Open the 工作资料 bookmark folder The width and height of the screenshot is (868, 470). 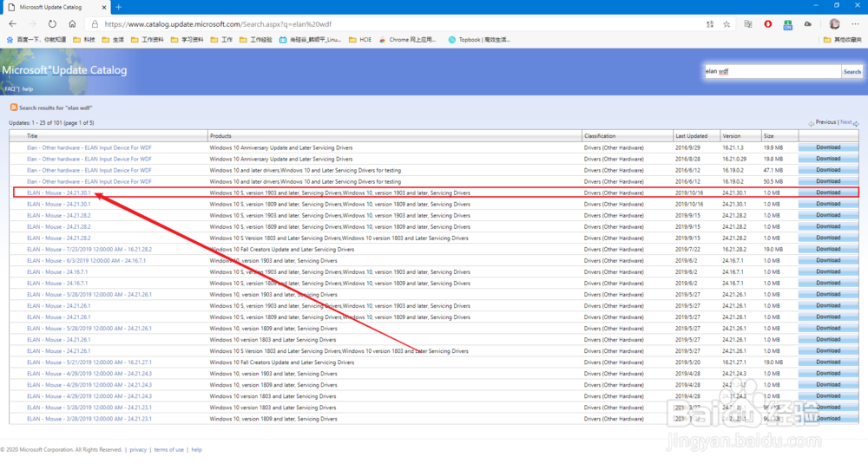click(x=148, y=40)
